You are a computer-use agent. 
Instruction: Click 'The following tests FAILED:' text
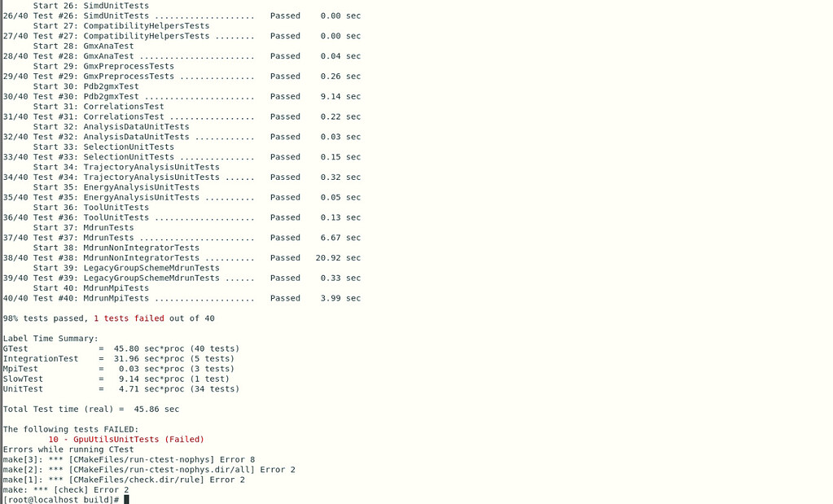coord(71,429)
